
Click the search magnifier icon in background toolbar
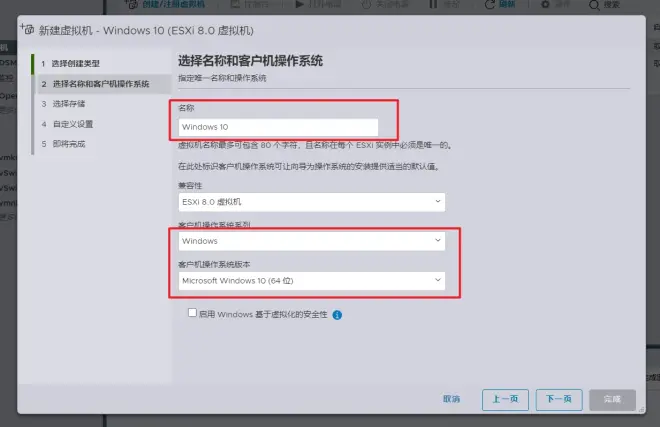594,5
